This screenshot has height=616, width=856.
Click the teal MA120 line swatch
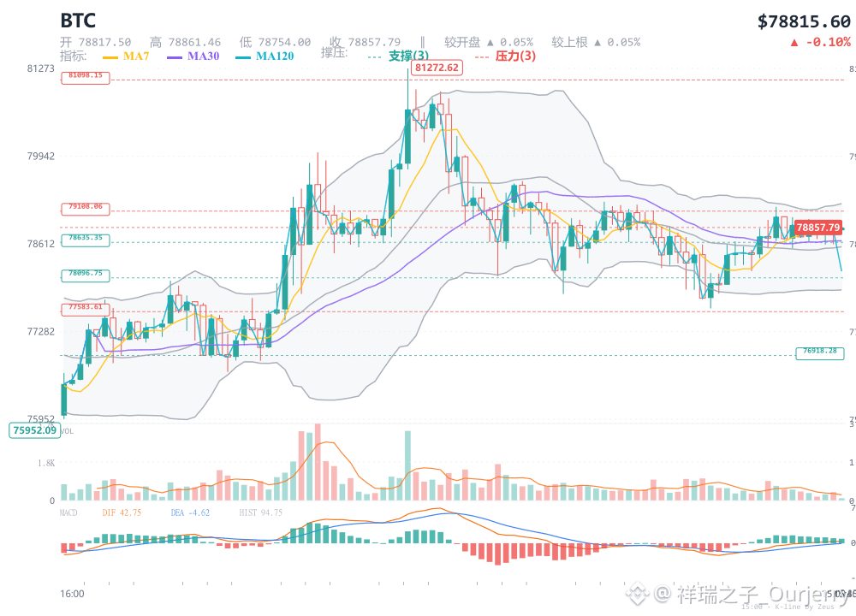tap(243, 57)
